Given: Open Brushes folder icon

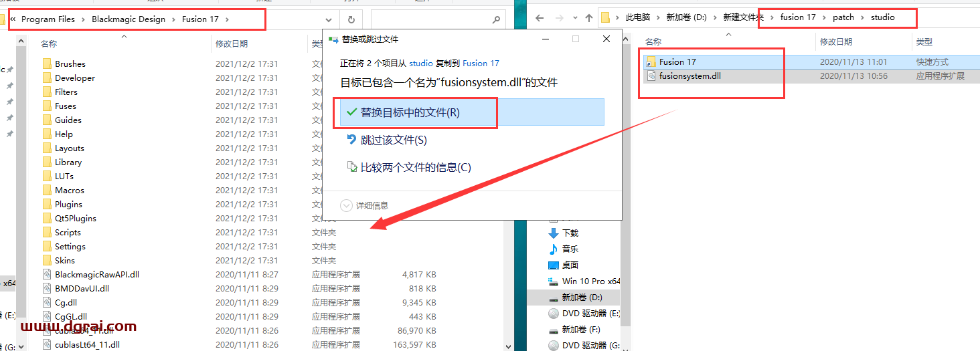Looking at the screenshot, I should point(47,64).
